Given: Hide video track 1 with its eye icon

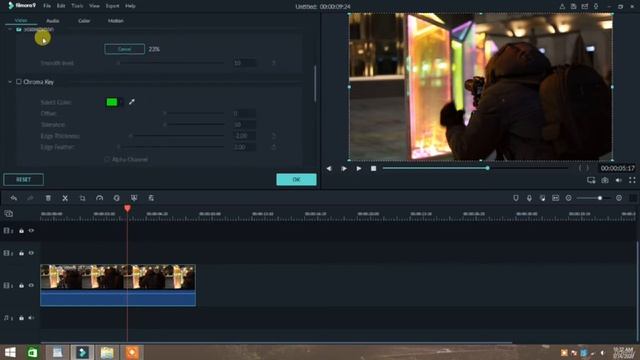Looking at the screenshot, I should [31, 285].
